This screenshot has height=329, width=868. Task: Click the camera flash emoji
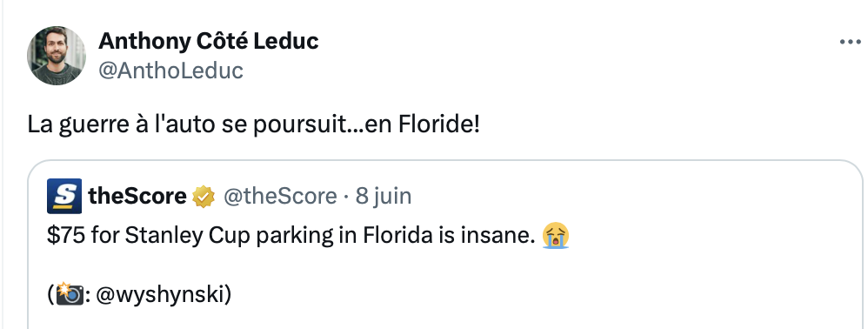pos(70,295)
